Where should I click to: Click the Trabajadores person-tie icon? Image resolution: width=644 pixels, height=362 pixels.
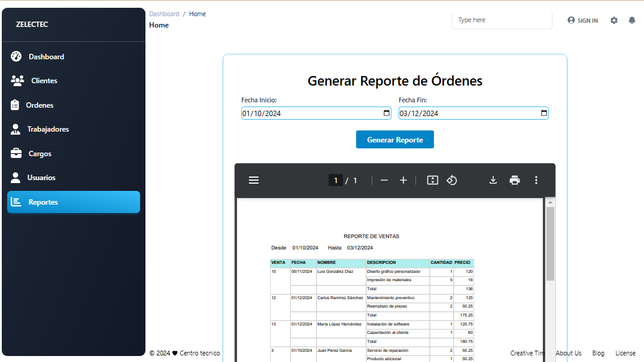click(x=16, y=129)
